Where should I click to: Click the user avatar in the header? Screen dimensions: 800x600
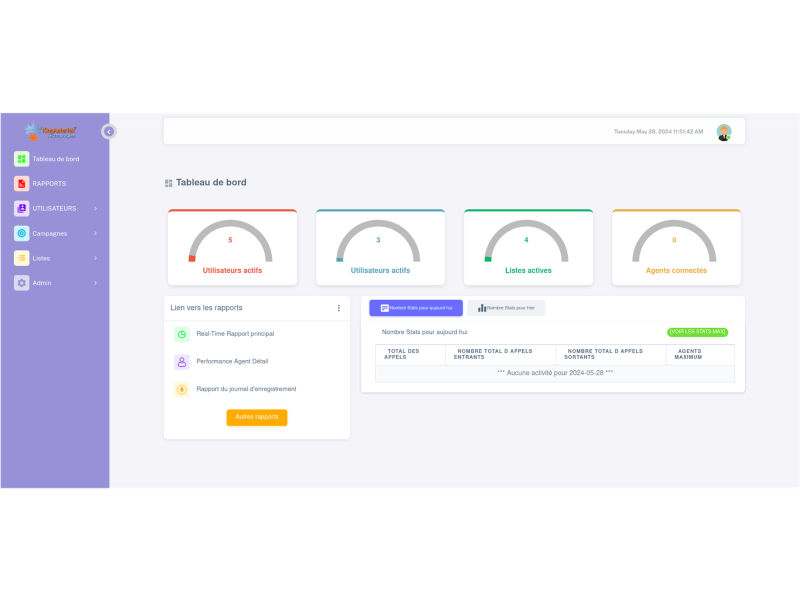(724, 132)
